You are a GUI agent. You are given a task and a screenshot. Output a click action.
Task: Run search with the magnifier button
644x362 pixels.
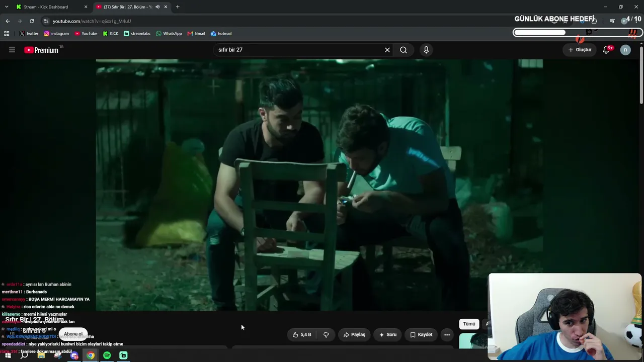(x=404, y=50)
